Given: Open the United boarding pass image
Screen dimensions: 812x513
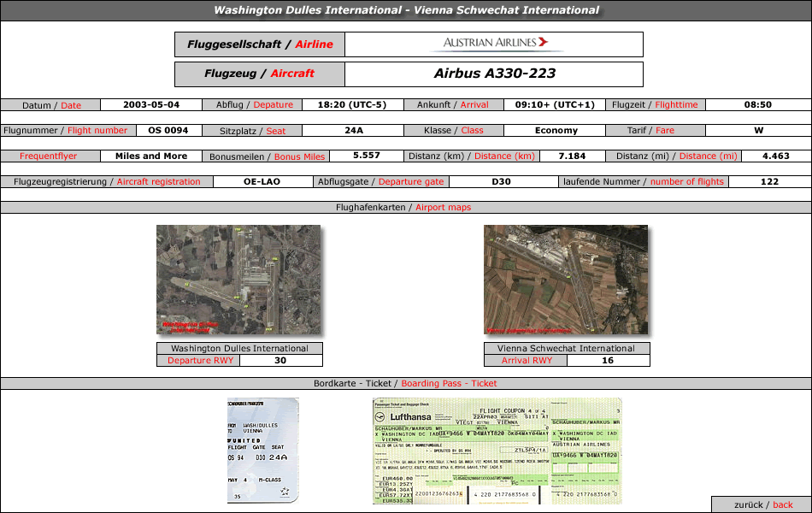Looking at the screenshot, I should click(263, 451).
